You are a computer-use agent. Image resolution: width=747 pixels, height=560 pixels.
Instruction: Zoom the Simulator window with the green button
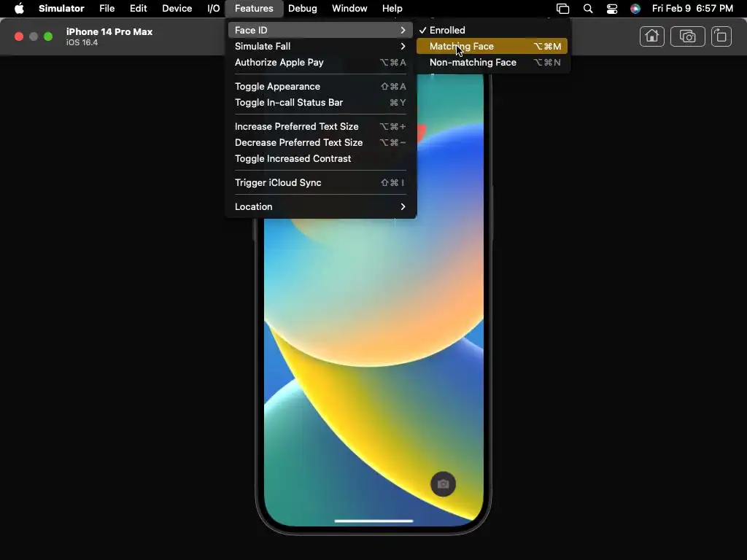[x=48, y=36]
